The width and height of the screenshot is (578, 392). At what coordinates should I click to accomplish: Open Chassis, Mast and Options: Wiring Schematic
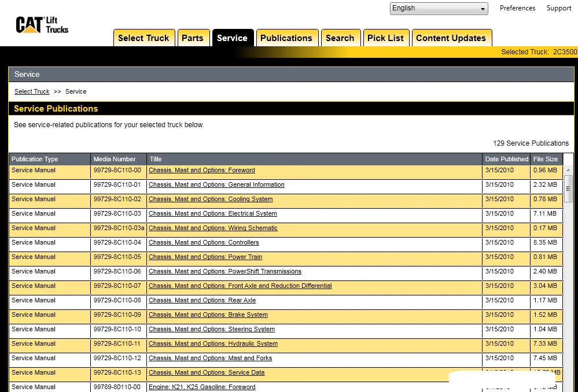[213, 228]
